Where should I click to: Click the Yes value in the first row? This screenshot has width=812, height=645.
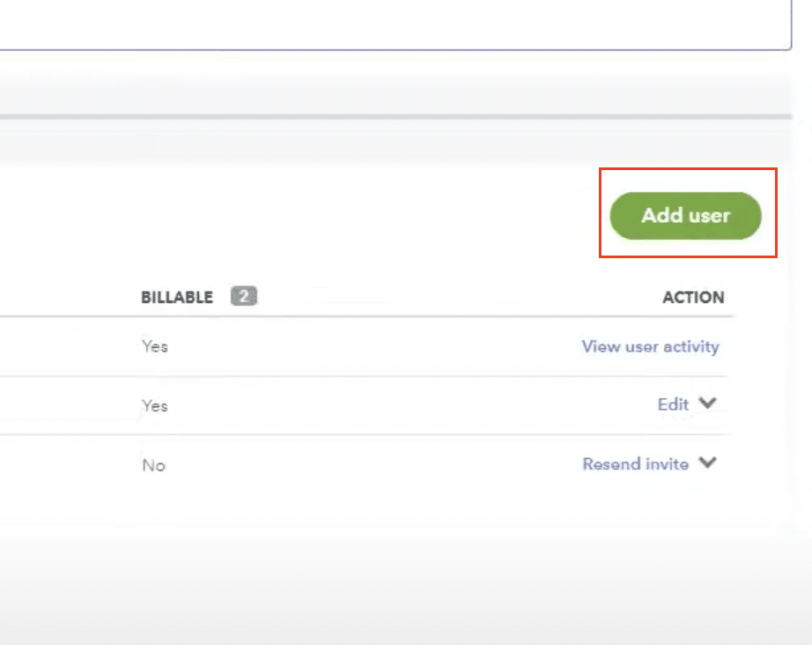coord(155,346)
